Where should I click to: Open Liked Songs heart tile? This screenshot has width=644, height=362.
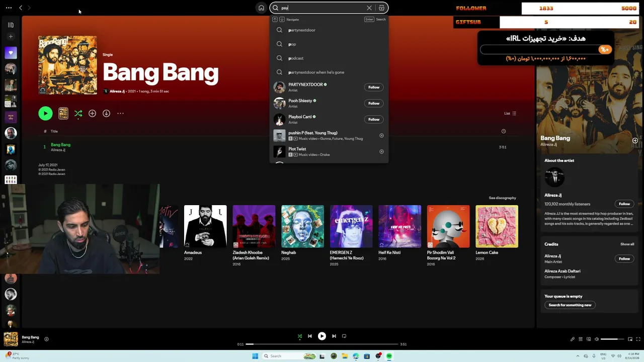(11, 53)
